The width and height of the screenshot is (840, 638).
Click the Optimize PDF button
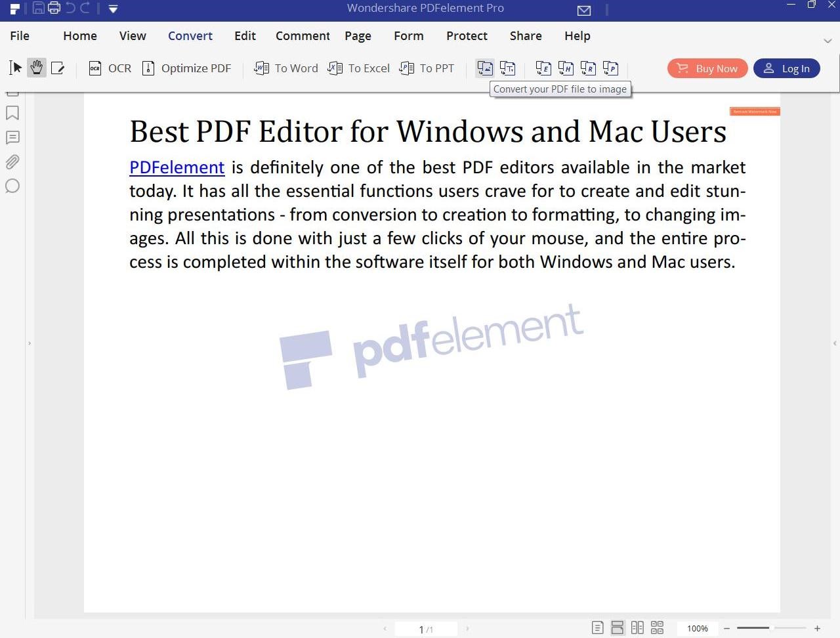(187, 68)
